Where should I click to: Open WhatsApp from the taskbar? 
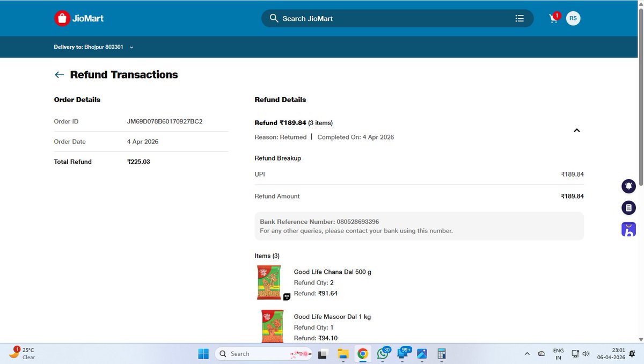383,354
